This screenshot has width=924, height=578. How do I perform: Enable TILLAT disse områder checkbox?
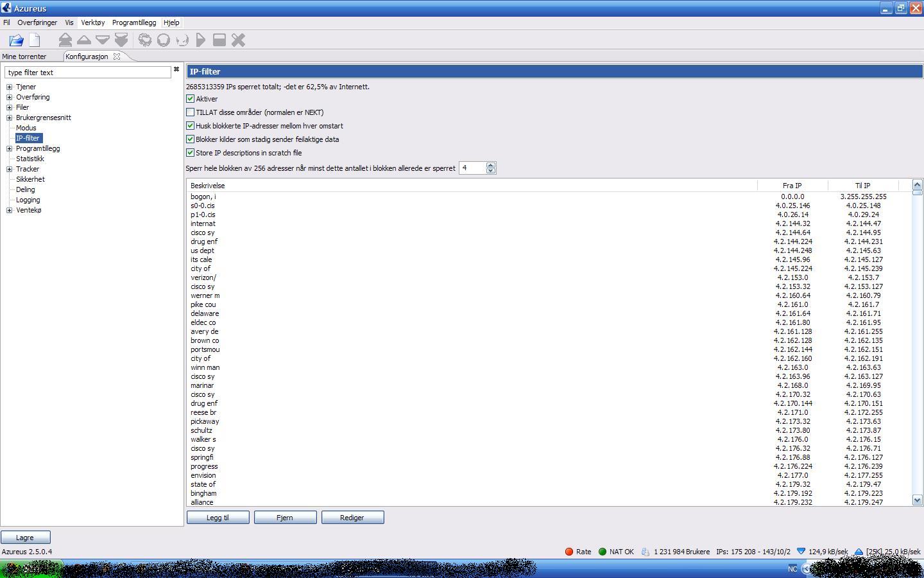click(x=190, y=112)
